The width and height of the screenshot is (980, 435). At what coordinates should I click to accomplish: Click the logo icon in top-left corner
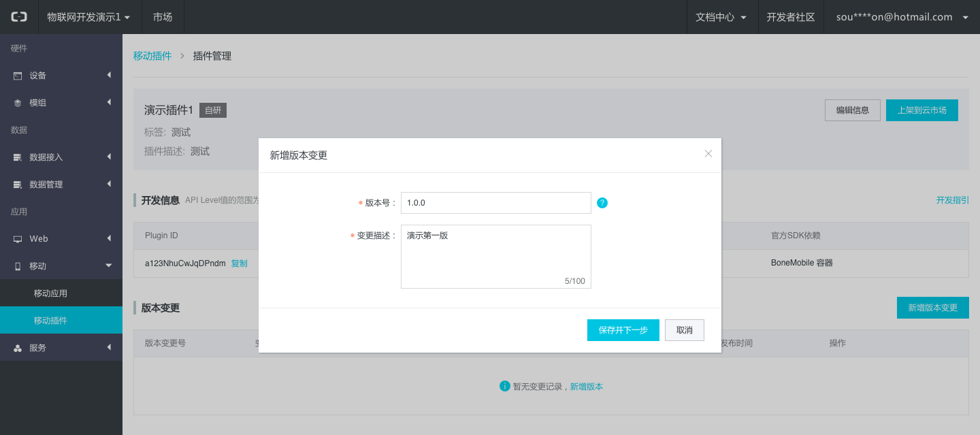click(19, 17)
